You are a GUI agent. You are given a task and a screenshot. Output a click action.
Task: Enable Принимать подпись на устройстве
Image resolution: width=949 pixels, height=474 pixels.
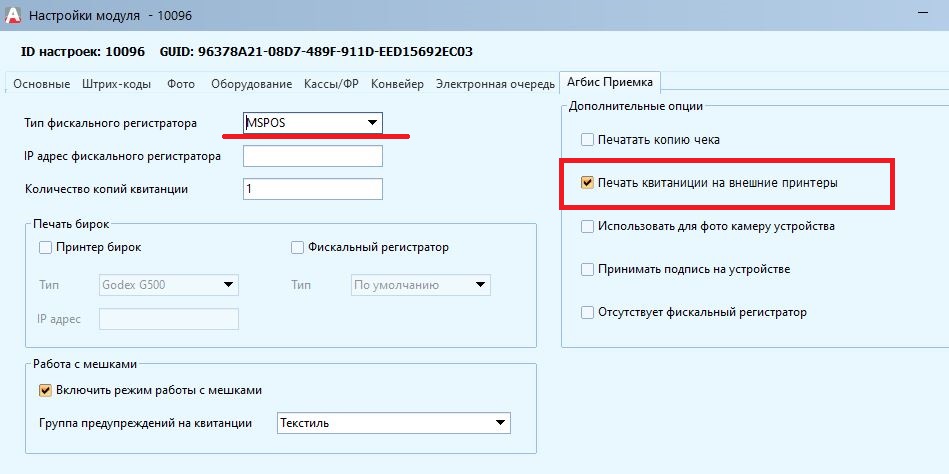pos(587,270)
